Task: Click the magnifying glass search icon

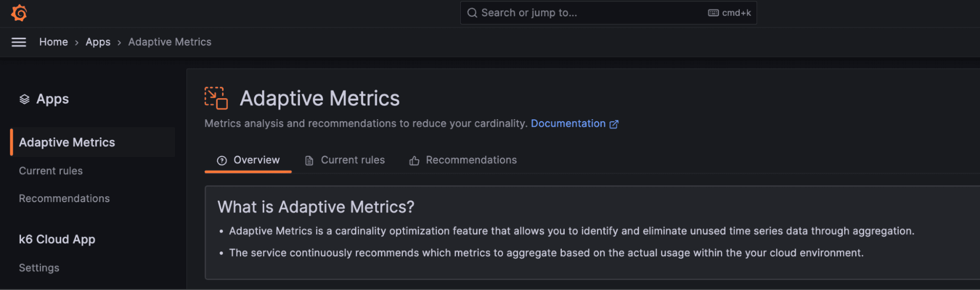Action: pyautogui.click(x=472, y=12)
